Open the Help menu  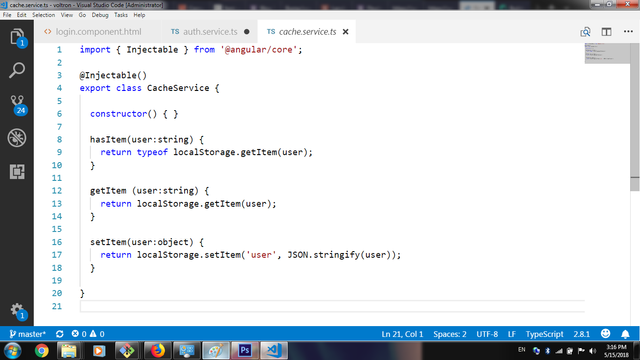tap(139, 15)
